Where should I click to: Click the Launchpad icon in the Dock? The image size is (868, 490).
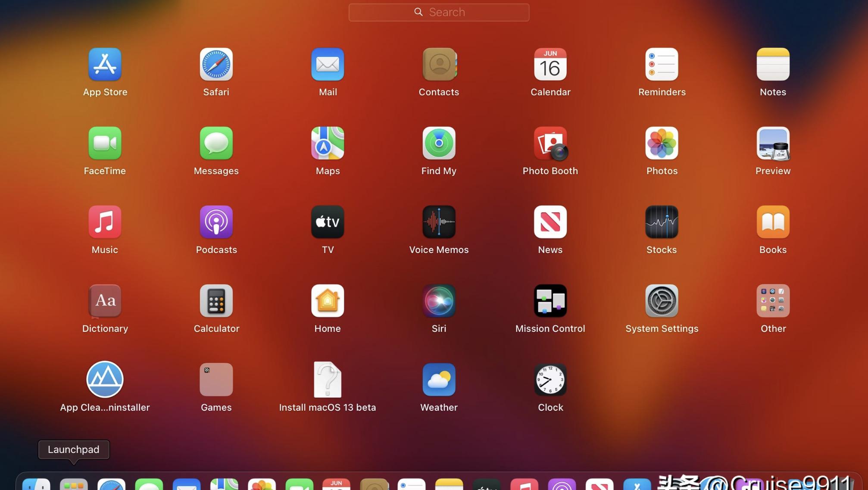click(74, 484)
